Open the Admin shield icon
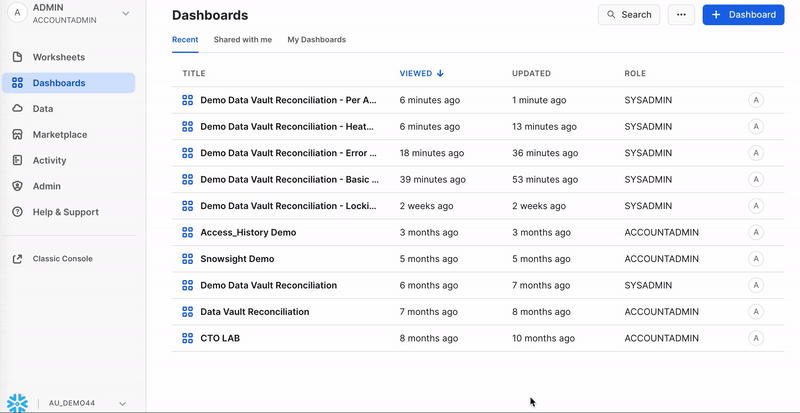The width and height of the screenshot is (800, 413). (x=18, y=186)
